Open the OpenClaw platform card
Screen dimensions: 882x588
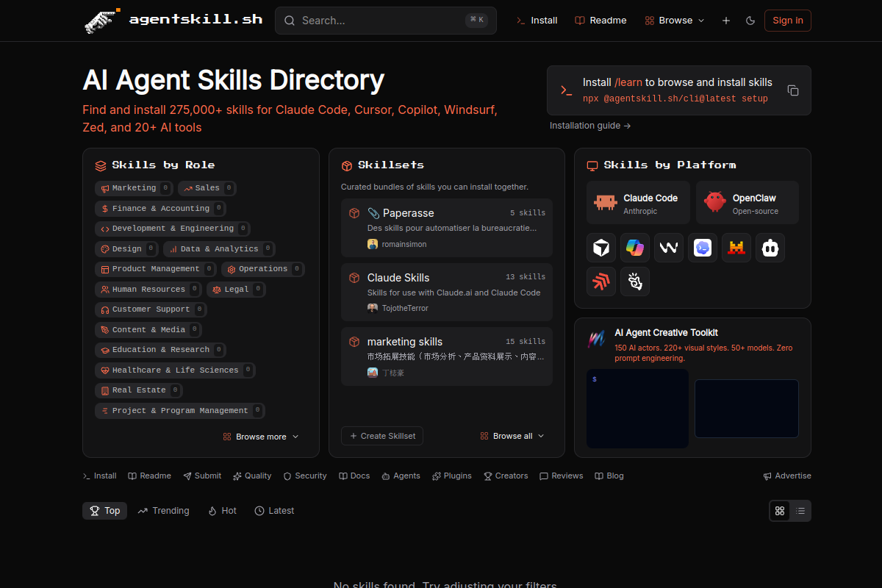747,202
